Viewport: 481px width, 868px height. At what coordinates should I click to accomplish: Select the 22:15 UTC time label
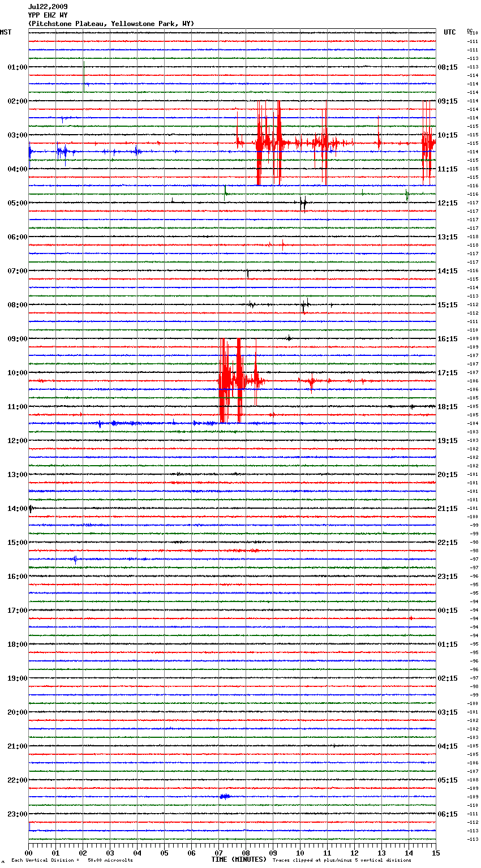448,543
